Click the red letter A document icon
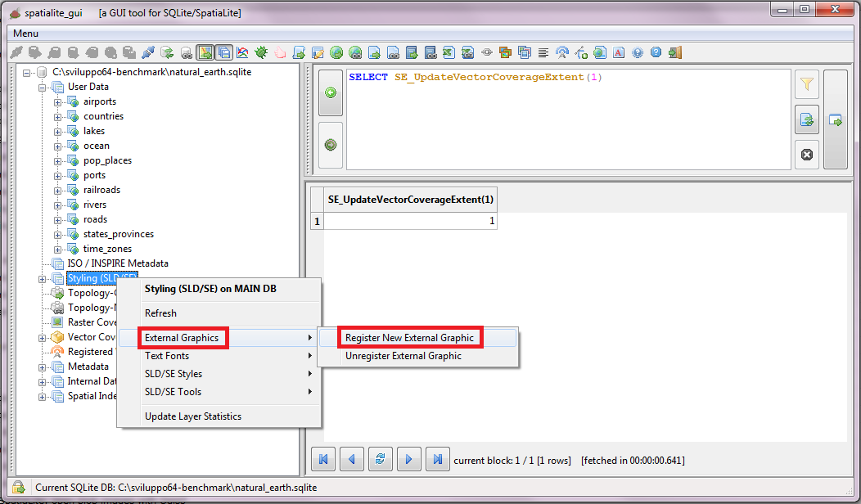This screenshot has width=861, height=504. pos(619,52)
